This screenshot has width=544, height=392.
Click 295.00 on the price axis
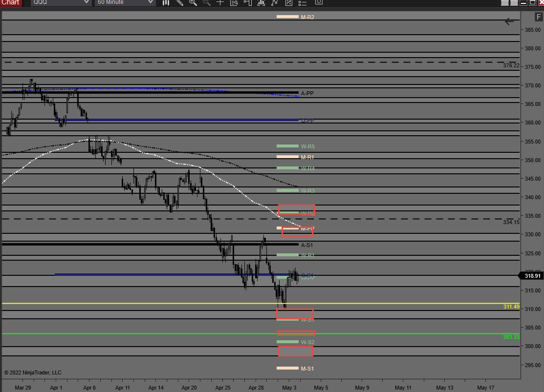click(533, 365)
